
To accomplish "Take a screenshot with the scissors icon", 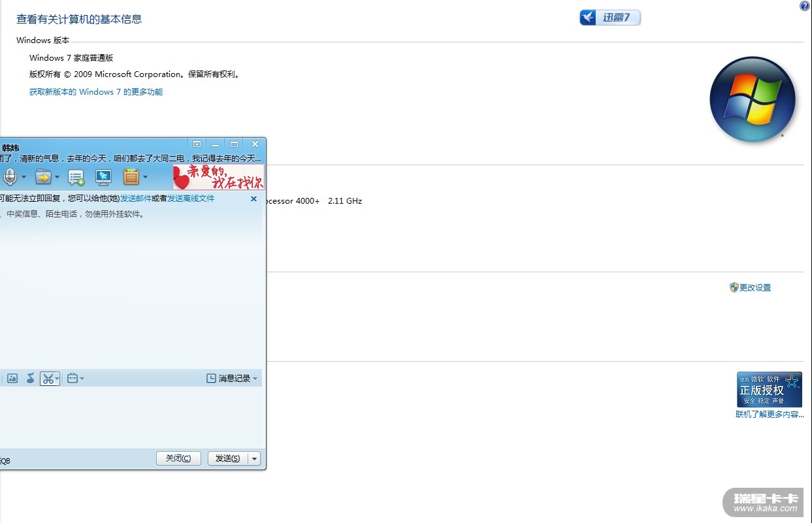I will pos(47,378).
